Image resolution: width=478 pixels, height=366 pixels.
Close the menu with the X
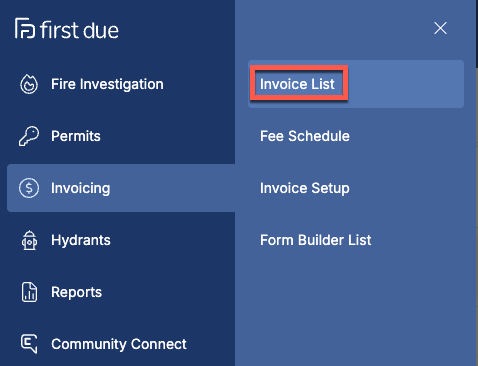tap(440, 28)
